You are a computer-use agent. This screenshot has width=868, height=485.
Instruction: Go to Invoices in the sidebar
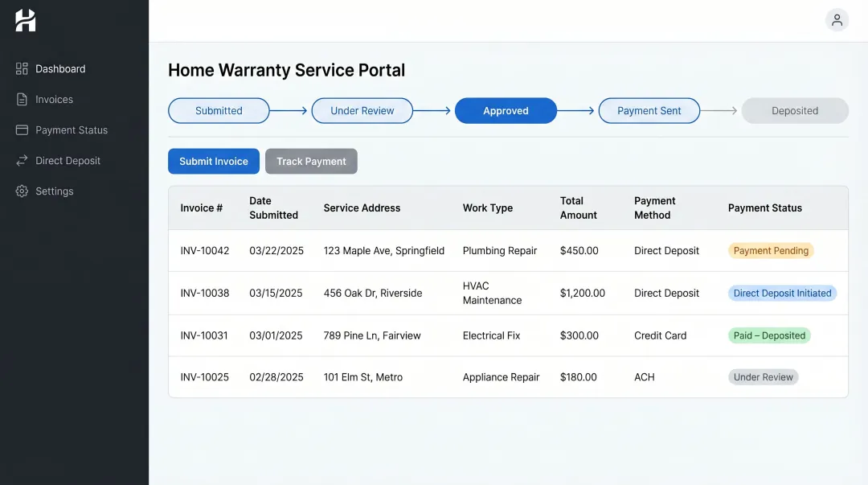[x=55, y=99]
